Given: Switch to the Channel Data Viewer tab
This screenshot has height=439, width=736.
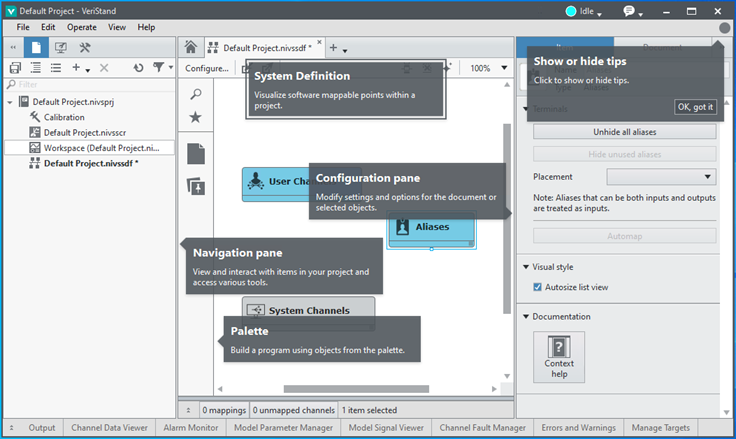Looking at the screenshot, I should coord(109,428).
